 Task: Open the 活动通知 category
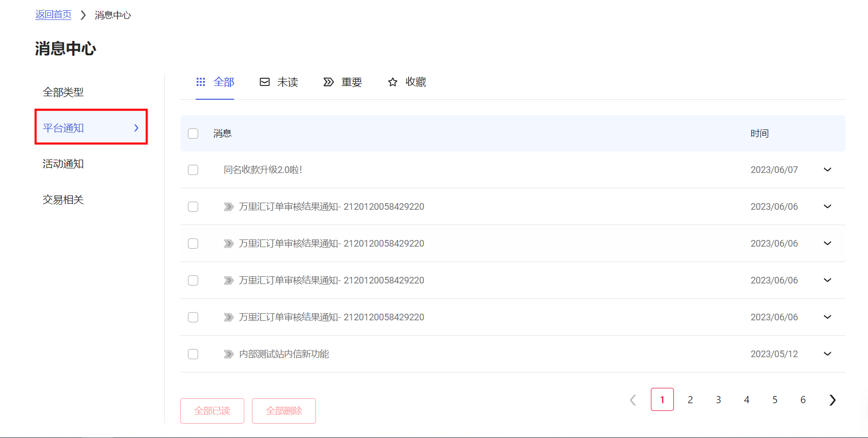63,164
